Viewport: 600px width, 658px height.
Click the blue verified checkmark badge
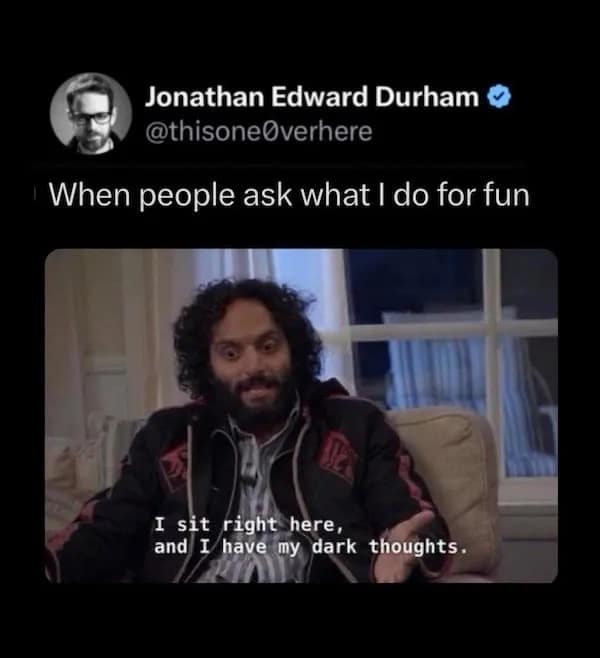pos(499,97)
